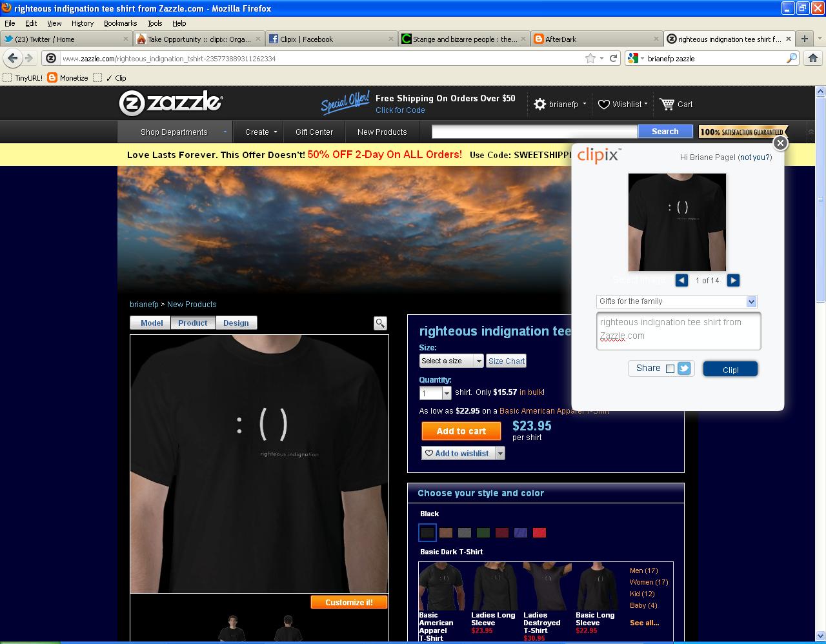Image resolution: width=826 pixels, height=644 pixels.
Task: Click the Zazzle Search button
Action: (x=665, y=132)
